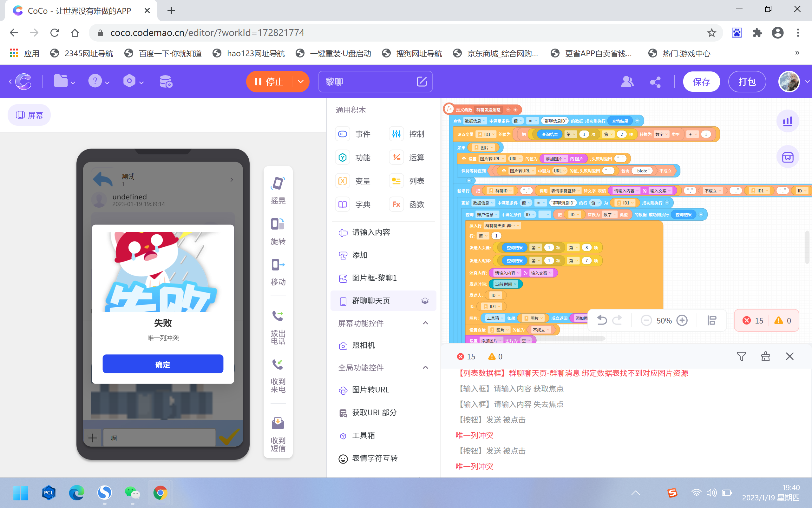The height and width of the screenshot is (508, 812).
Task: Clear the console log
Action: (765, 356)
